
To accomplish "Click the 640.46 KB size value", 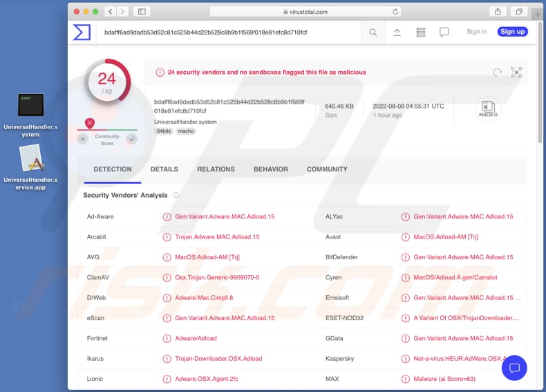I will click(339, 106).
